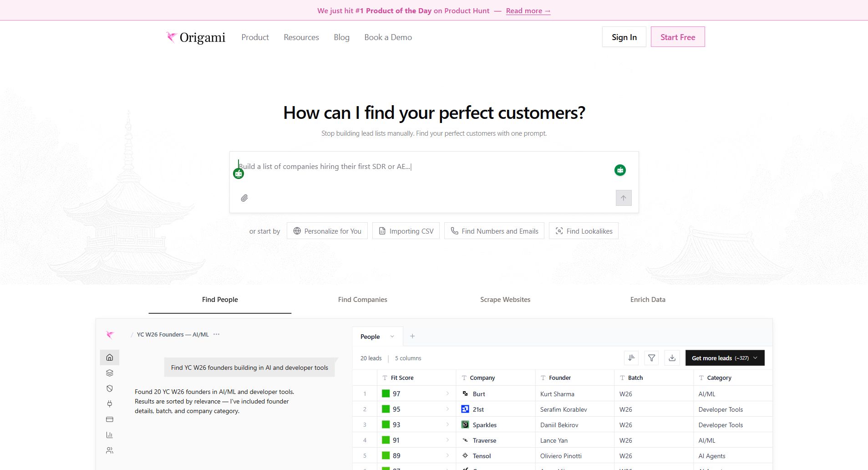Viewport: 868px width, 470px height.
Task: Expand the row with fit score 93
Action: point(447,424)
